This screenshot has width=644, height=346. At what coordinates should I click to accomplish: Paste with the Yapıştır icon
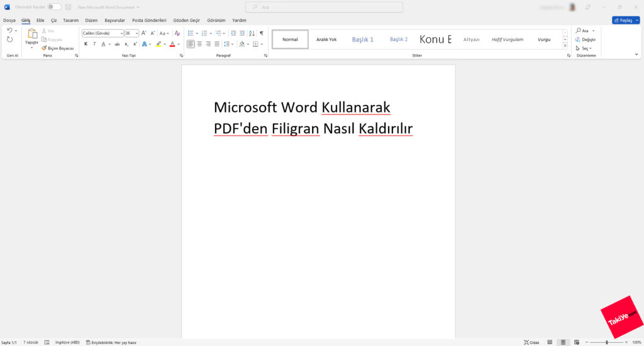point(31,35)
